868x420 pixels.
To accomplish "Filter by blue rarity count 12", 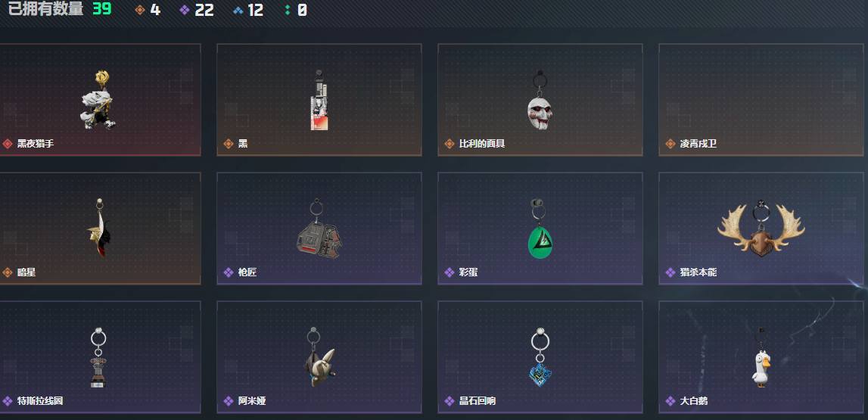I will (x=248, y=10).
